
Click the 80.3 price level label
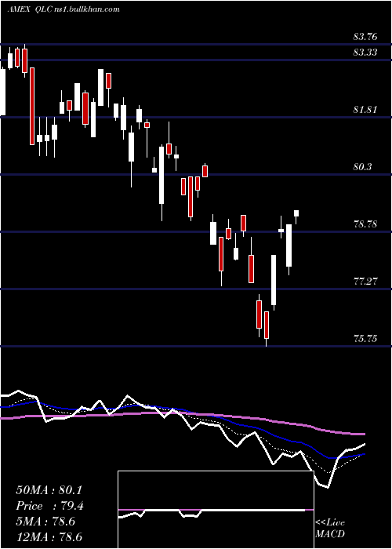362,167
